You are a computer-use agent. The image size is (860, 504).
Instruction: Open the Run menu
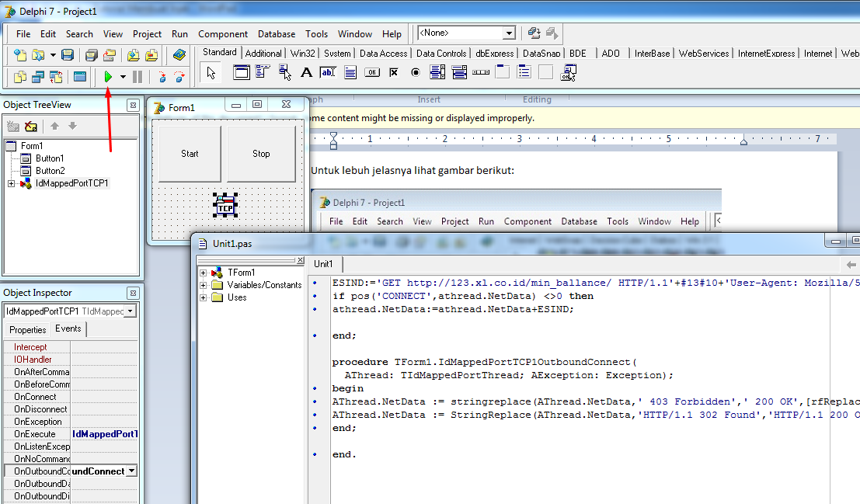click(179, 34)
